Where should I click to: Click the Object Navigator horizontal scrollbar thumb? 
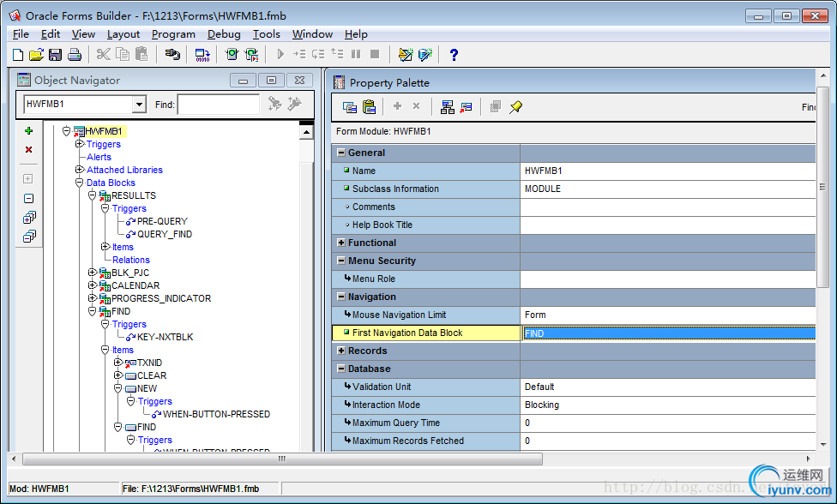282,459
